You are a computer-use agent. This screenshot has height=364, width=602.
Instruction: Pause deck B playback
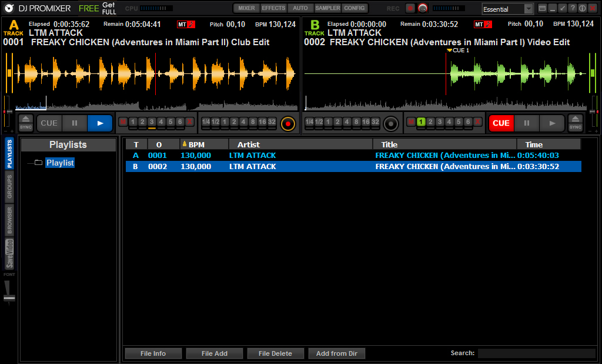click(527, 123)
